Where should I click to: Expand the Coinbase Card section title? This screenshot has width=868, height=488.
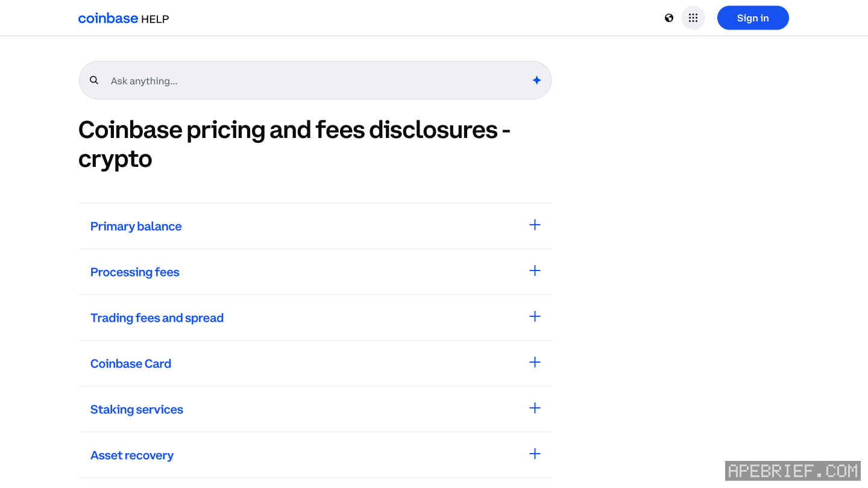tap(131, 364)
